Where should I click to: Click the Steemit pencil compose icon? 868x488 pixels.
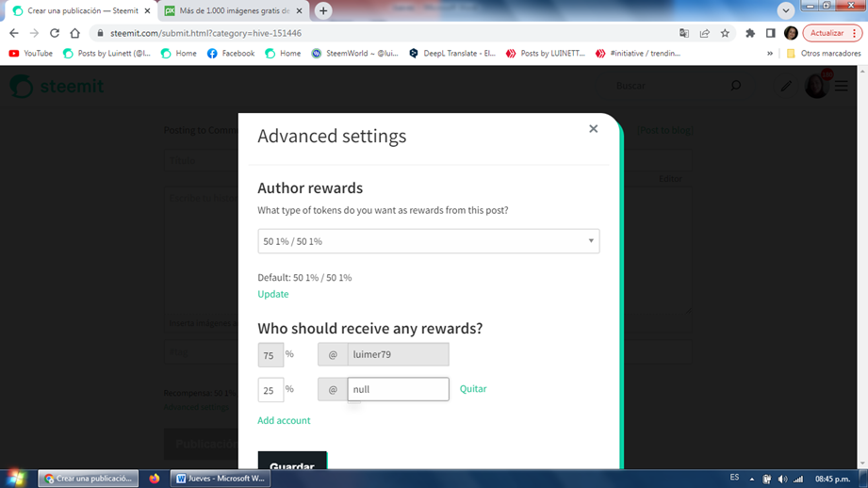(x=786, y=86)
